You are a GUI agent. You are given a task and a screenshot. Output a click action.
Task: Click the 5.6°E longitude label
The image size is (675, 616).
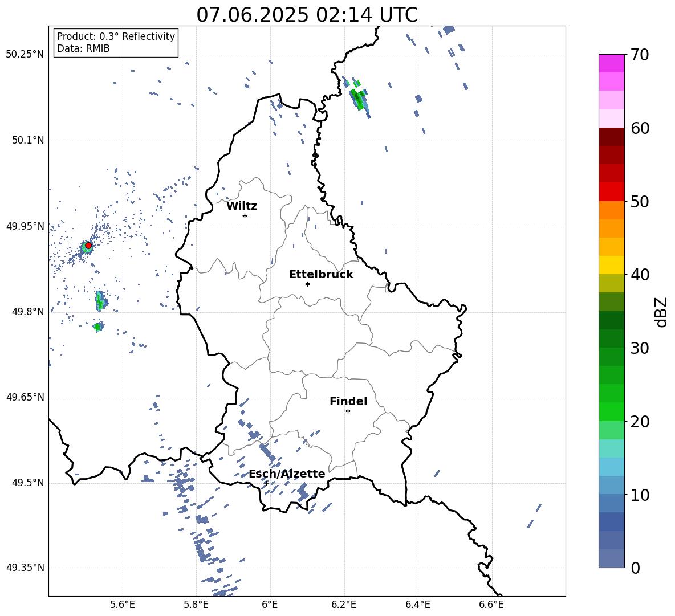coord(123,605)
